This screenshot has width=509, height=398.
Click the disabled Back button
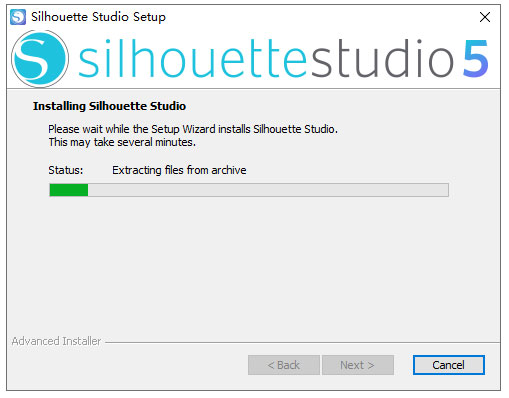click(x=284, y=365)
